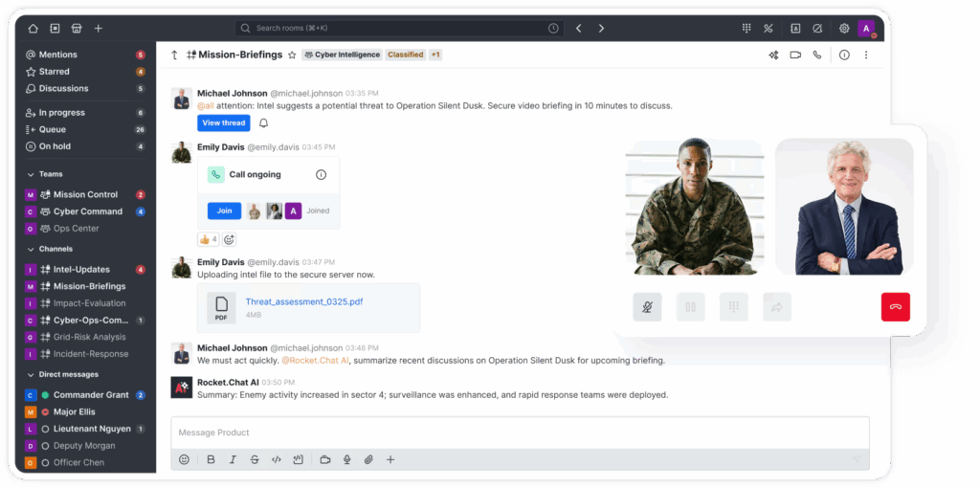Open the settings gear icon
The width and height of the screenshot is (980, 488).
point(844,28)
